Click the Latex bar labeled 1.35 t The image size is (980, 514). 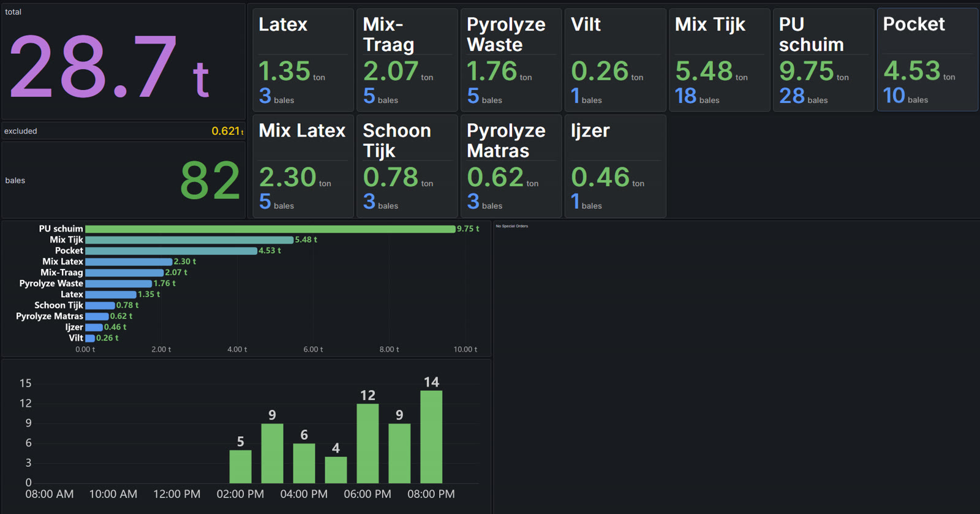point(111,295)
